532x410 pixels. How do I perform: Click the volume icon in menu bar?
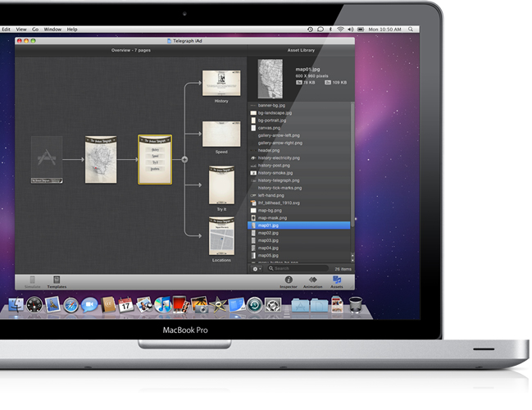(351, 30)
